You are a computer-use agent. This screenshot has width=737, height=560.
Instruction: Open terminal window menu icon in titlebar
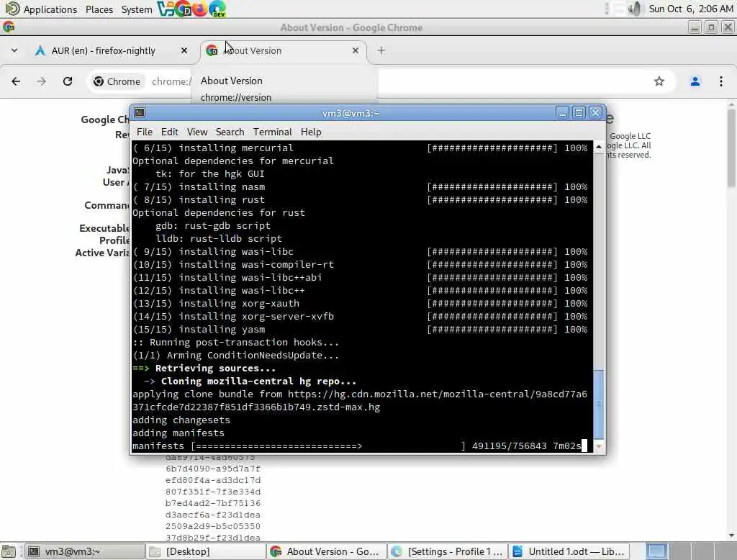click(140, 113)
